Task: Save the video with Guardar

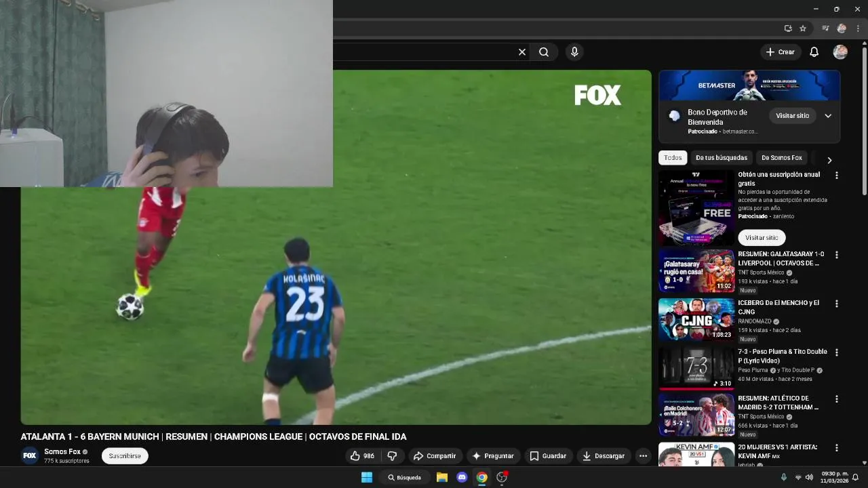Action: [548, 456]
